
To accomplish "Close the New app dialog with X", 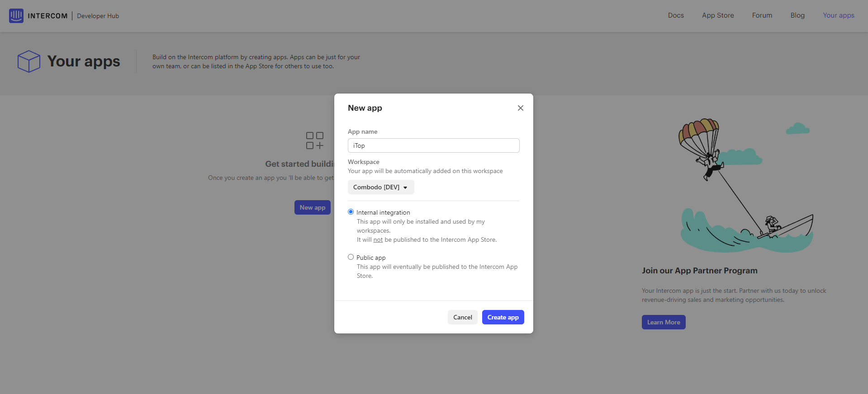I will [520, 108].
